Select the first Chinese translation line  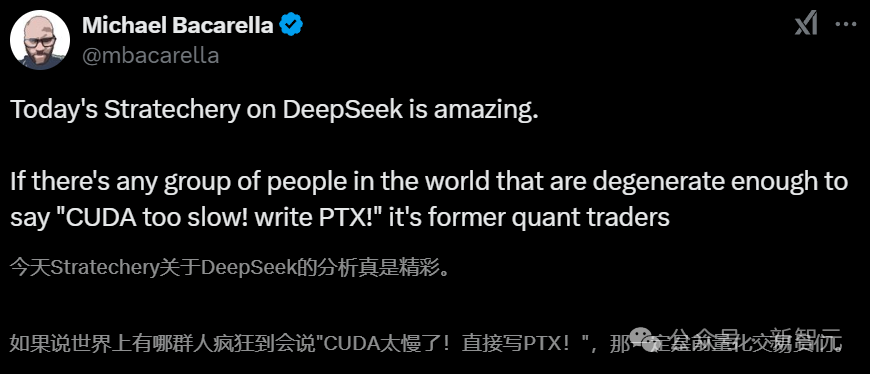229,268
